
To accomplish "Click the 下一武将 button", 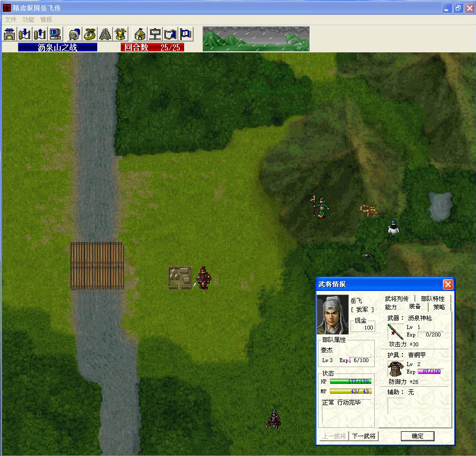I will (x=363, y=436).
